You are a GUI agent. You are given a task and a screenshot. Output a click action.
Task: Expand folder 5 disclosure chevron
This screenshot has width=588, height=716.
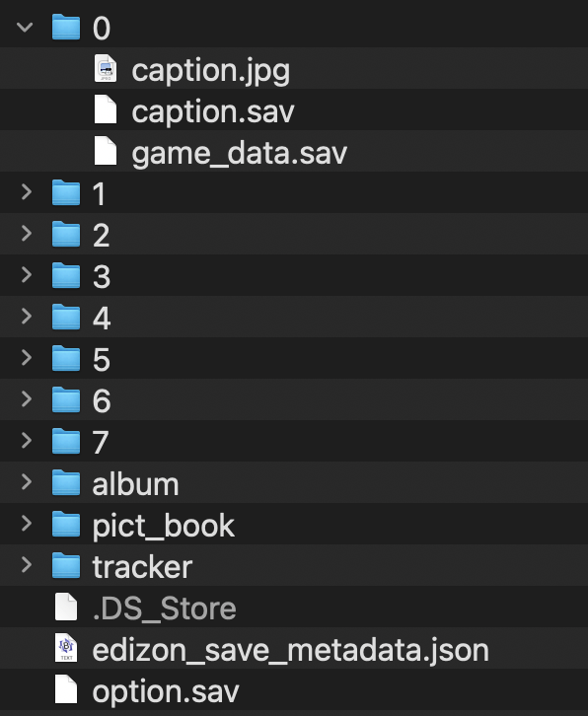coord(27,358)
